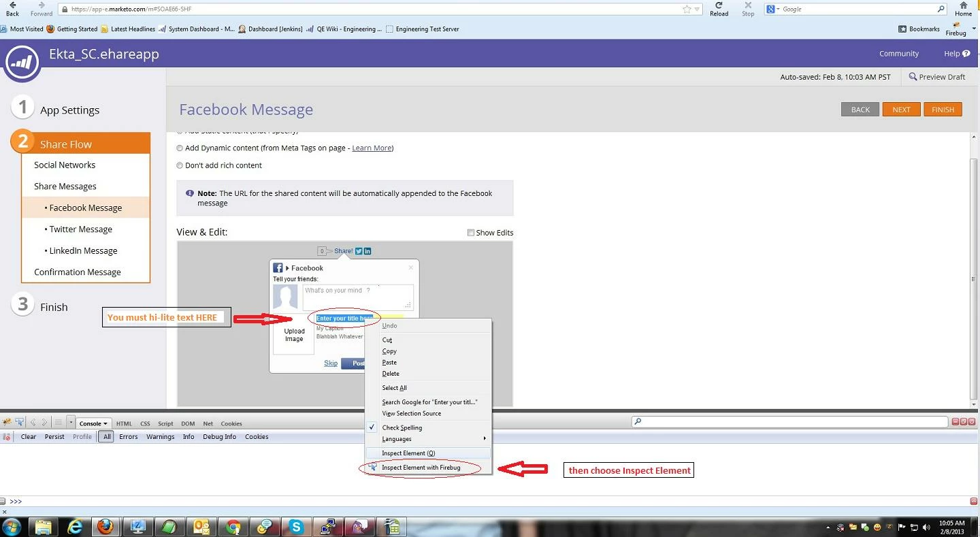The height and width of the screenshot is (537, 980).
Task: Choose Inspect Element (Q) menu item
Action: point(428,453)
